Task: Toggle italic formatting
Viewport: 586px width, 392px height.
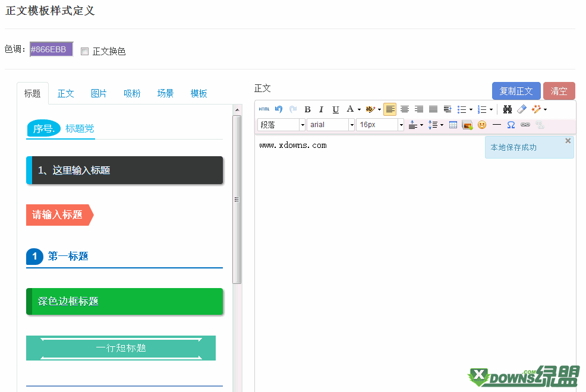Action: point(321,109)
